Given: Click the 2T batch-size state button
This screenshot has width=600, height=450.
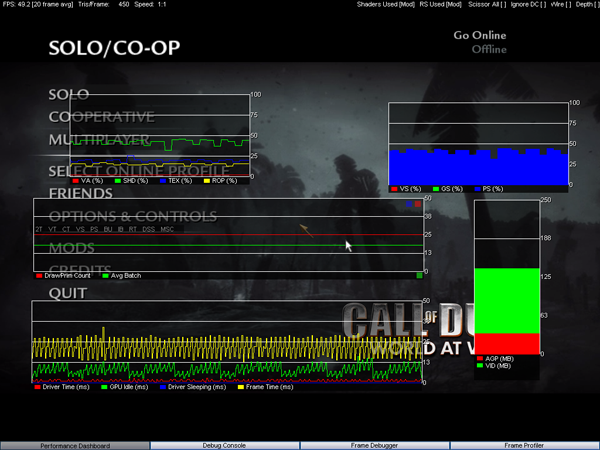Looking at the screenshot, I should coord(39,229).
